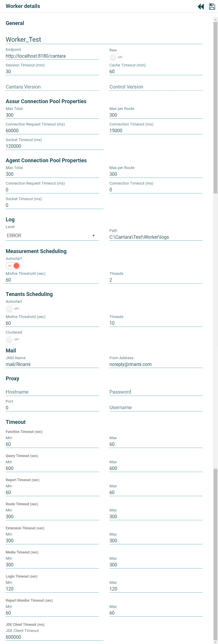Focus the Mail JNDI Name field
Screen dimensions: 218x644
point(52,364)
